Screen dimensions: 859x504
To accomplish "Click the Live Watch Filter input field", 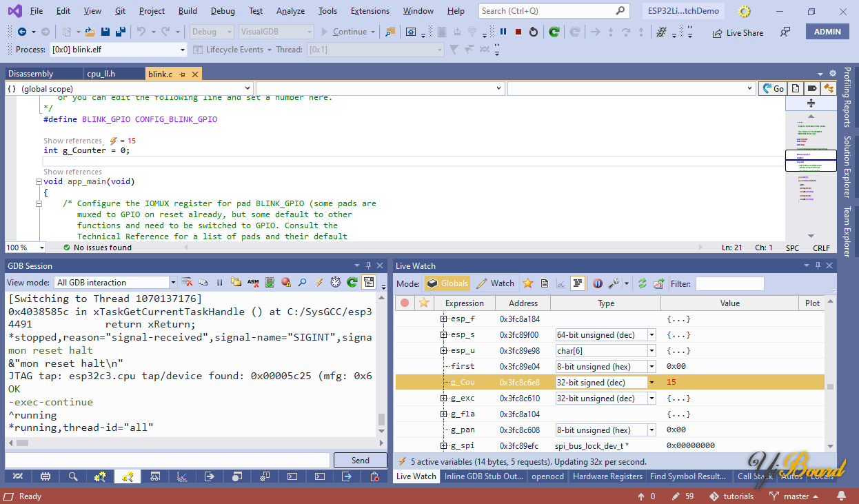I will click(729, 283).
